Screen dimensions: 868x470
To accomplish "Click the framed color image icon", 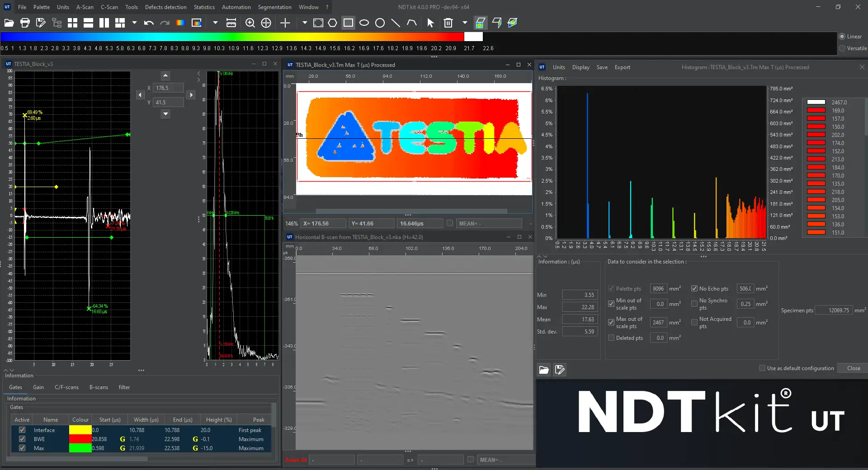I will tap(196, 23).
